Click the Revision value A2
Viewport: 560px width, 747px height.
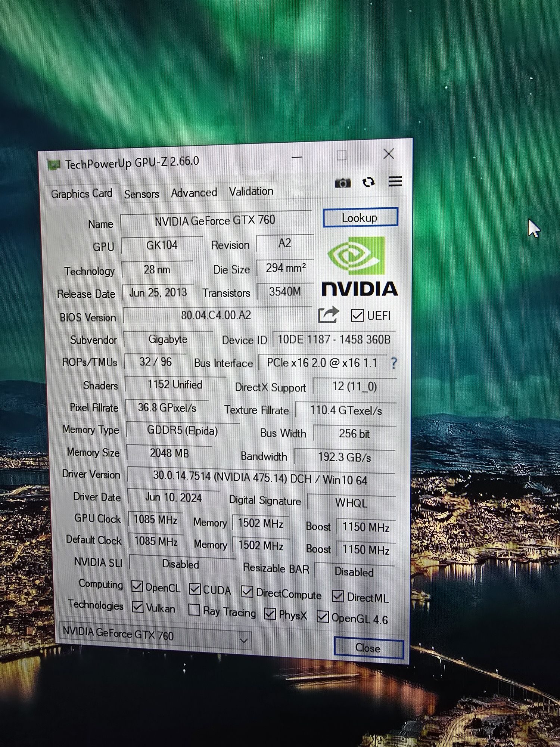point(285,244)
